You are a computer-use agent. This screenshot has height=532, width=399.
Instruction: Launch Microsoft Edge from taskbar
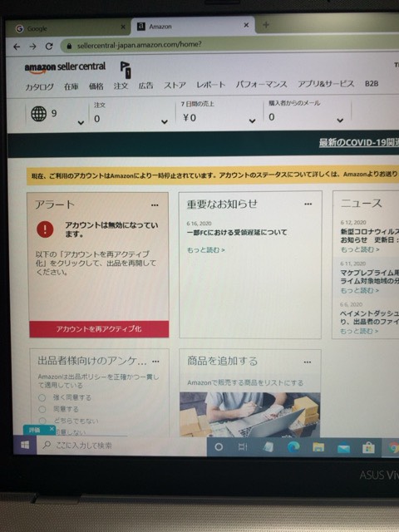293,447
